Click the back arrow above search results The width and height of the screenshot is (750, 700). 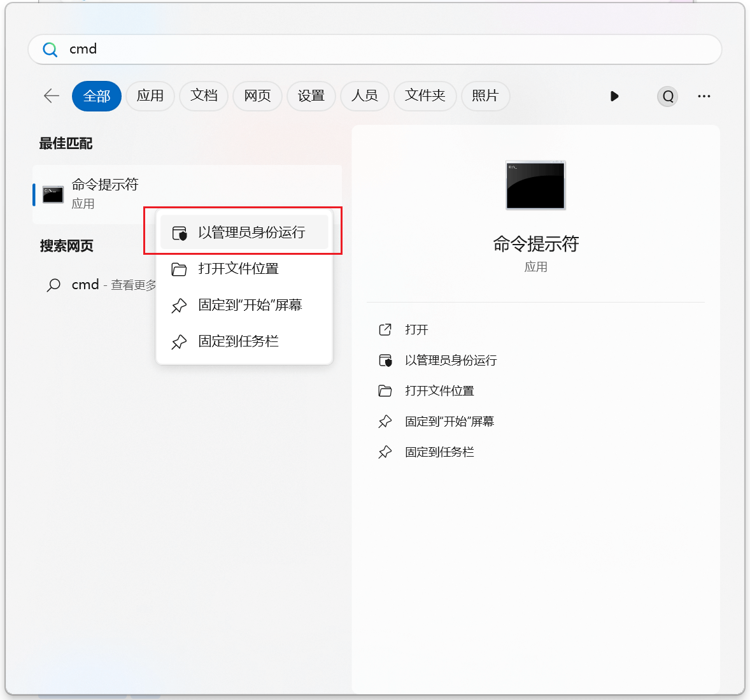51,96
